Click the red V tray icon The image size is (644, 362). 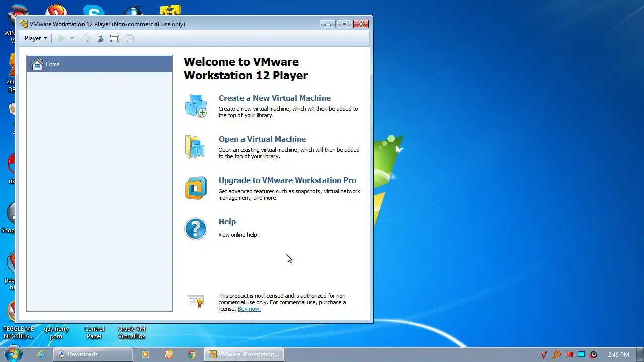(544, 355)
